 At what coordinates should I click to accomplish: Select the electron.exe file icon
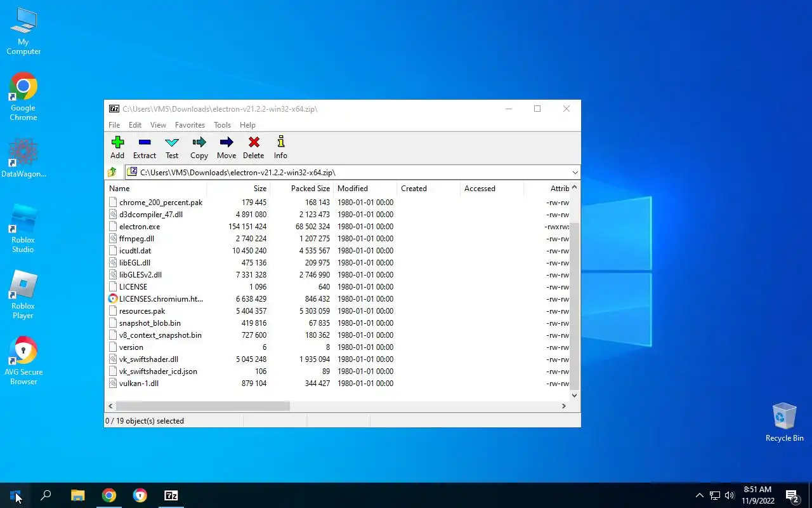(x=113, y=227)
